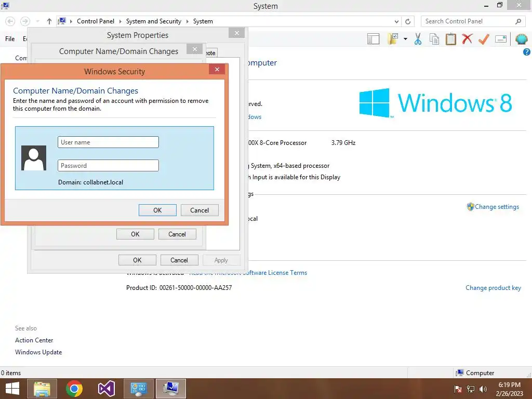This screenshot has width=532, height=399.
Task: Click the Properties card icon
Action: [501, 39]
